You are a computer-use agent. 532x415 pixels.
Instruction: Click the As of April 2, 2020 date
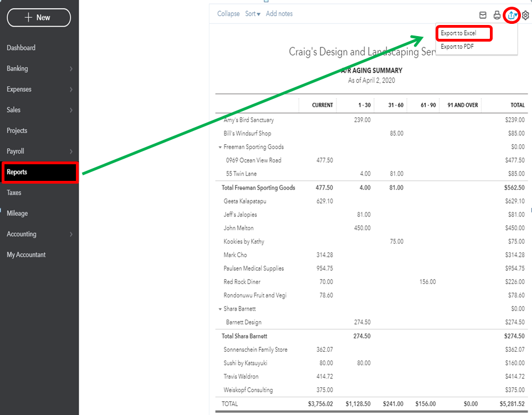point(371,80)
